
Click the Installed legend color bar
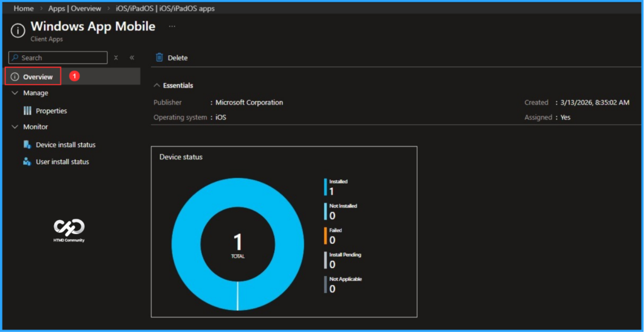325,187
